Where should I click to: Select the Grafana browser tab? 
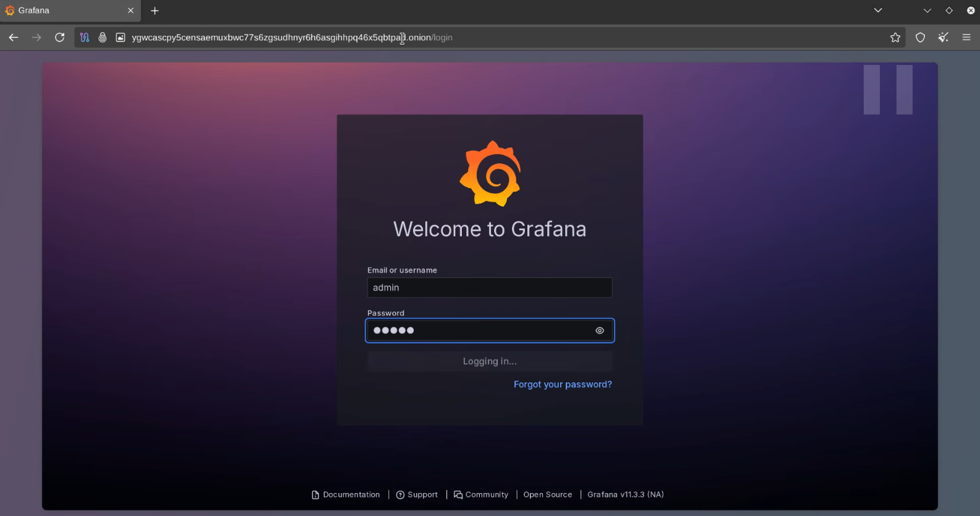click(70, 11)
